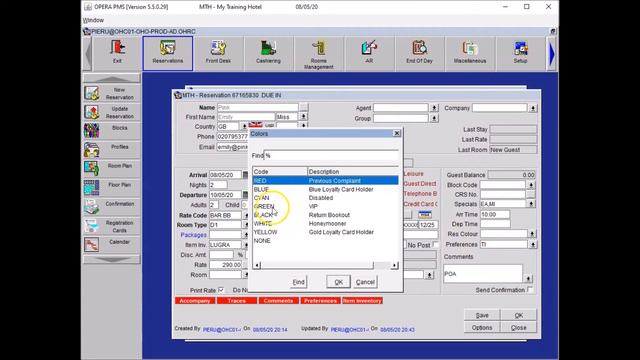
Task: Click the blue toolbar right arrow
Action: point(551,53)
